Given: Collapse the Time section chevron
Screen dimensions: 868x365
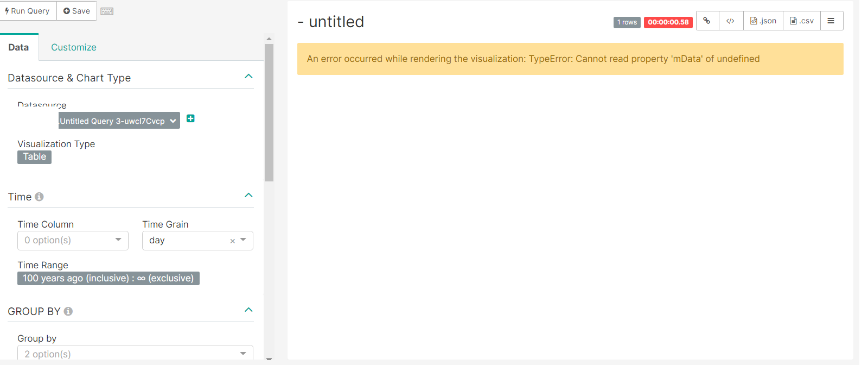Looking at the screenshot, I should pos(248,195).
